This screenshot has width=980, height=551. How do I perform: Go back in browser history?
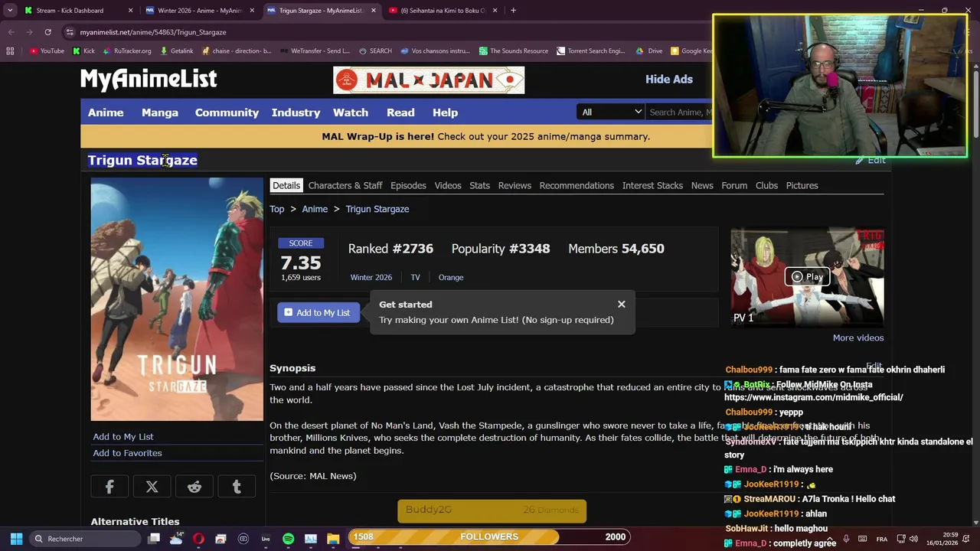[11, 32]
